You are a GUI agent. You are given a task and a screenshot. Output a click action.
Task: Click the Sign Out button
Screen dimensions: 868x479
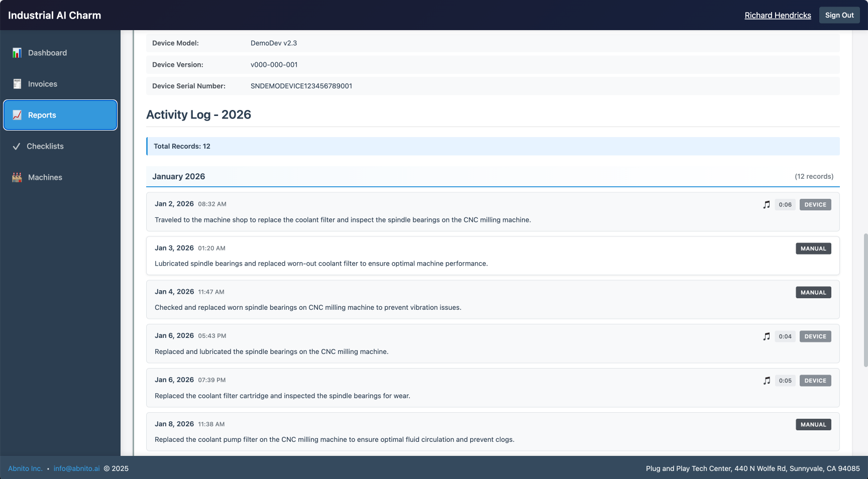coord(839,15)
